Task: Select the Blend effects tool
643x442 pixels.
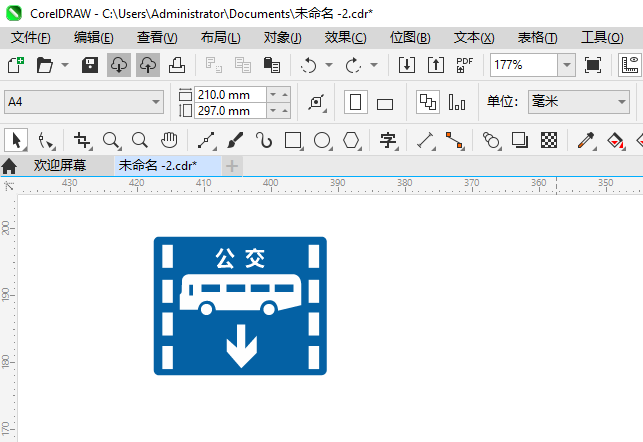Action: point(491,140)
